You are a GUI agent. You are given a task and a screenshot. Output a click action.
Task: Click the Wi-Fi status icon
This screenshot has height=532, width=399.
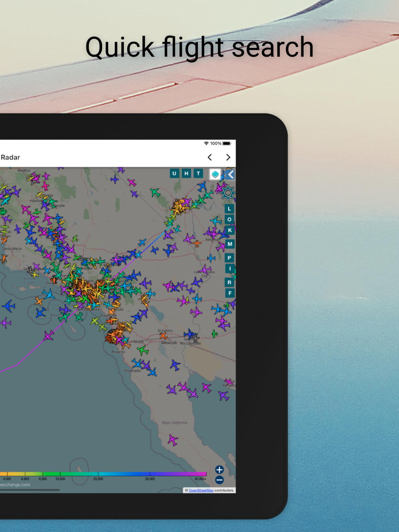click(x=206, y=144)
